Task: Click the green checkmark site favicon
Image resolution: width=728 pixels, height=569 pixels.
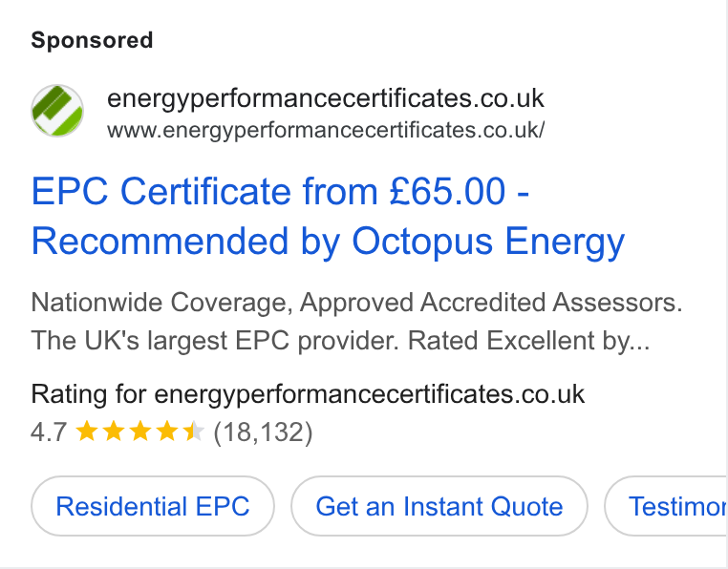Action: click(x=57, y=111)
